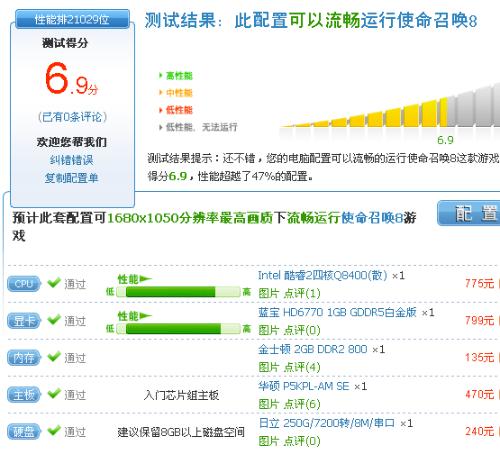The height and width of the screenshot is (455, 500).
Task: Click the 低性能、无法运行 legend entry
Action: coord(198,127)
